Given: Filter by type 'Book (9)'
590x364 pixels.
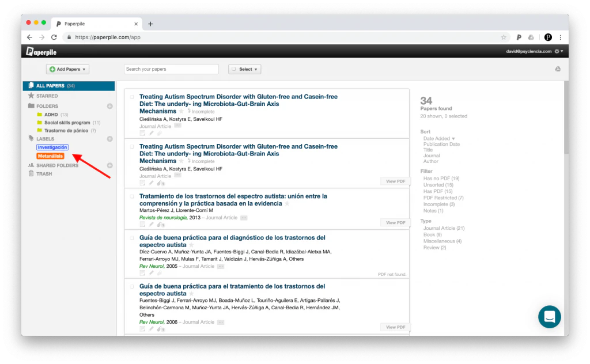Looking at the screenshot, I should tap(432, 234).
